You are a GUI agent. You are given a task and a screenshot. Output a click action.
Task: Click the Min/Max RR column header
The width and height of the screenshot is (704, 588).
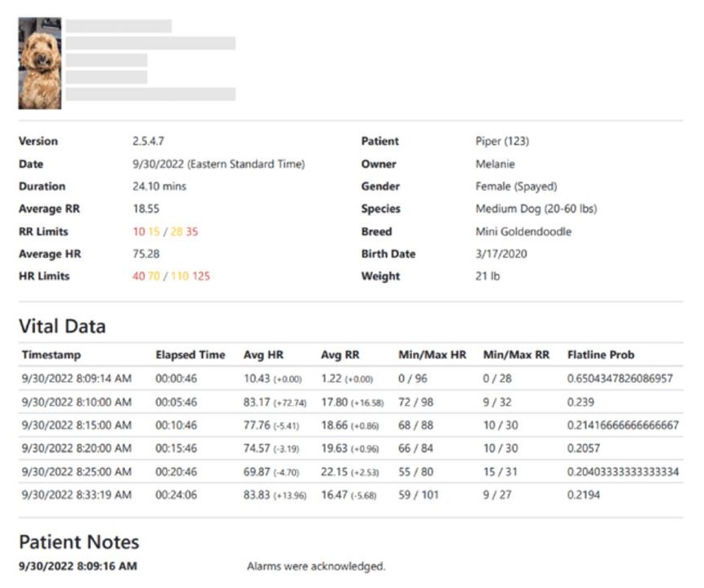[x=516, y=355]
